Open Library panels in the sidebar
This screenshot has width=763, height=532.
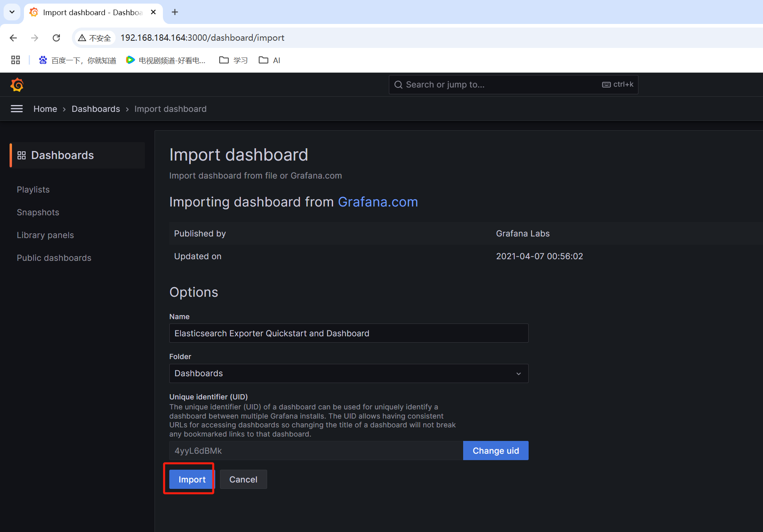[x=45, y=235]
